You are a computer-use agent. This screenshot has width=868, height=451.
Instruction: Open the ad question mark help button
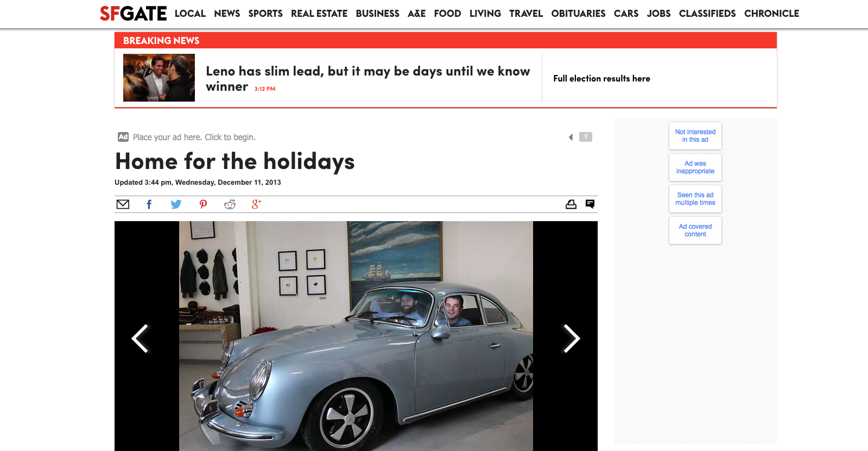click(x=586, y=137)
